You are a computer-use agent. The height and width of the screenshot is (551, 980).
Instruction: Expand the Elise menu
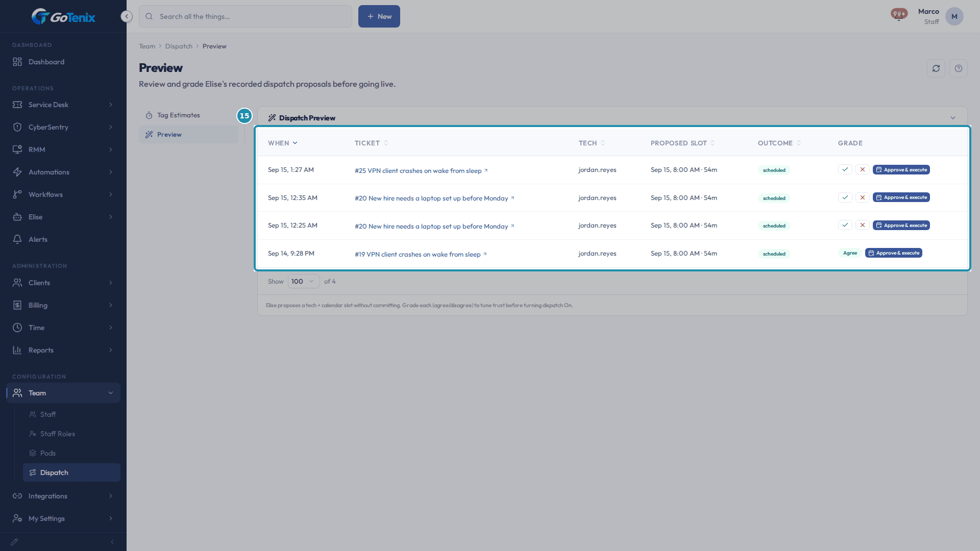coord(63,217)
